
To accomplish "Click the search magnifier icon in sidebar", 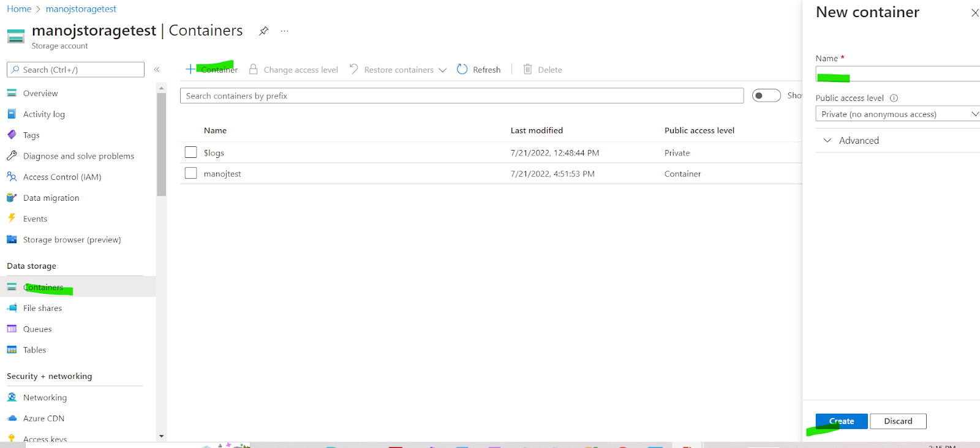I will pyautogui.click(x=15, y=70).
